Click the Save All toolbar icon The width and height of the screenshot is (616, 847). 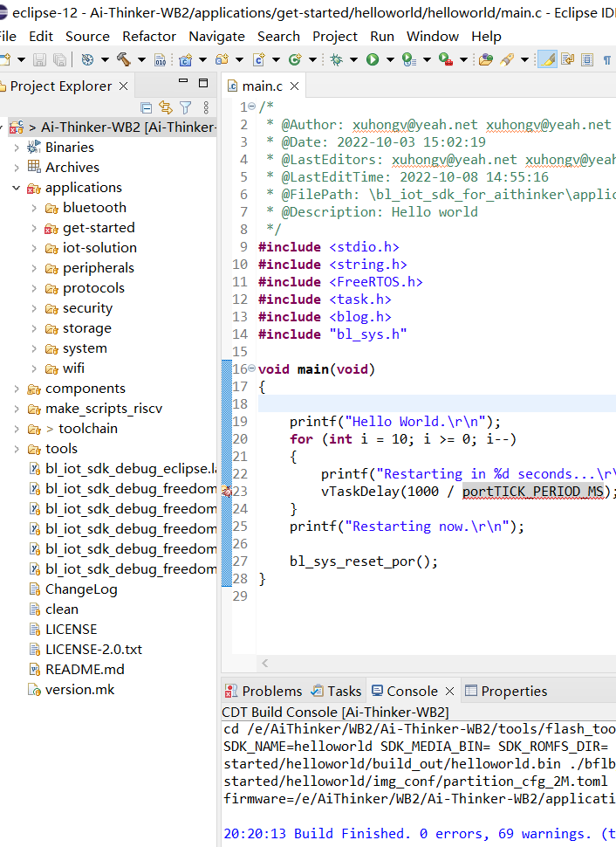coord(60,59)
